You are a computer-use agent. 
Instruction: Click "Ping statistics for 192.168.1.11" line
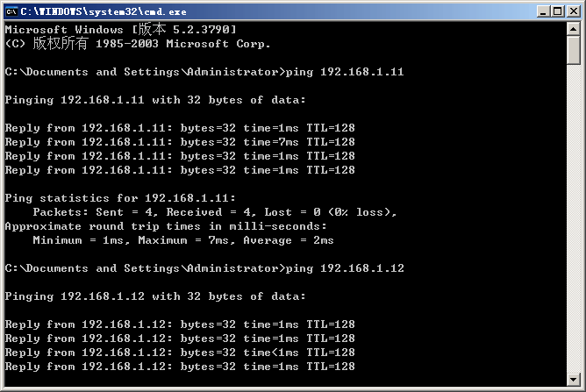pos(120,198)
